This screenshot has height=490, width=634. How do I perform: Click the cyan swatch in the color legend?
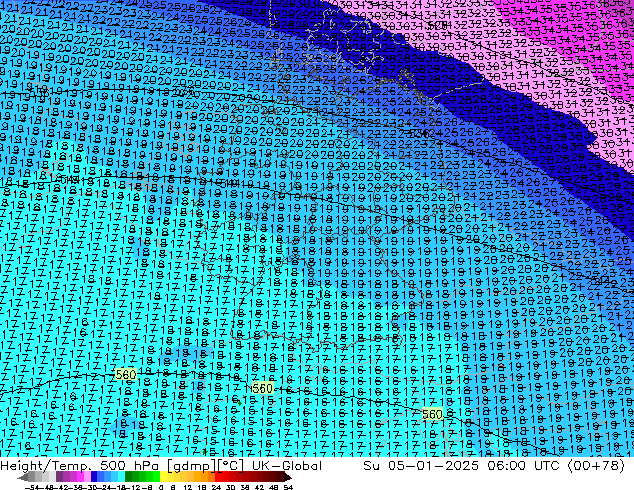coord(121,477)
